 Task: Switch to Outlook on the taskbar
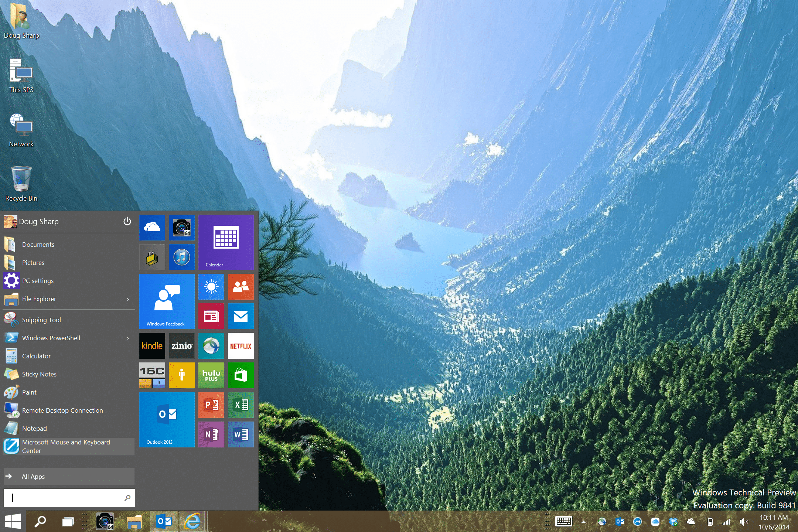[x=164, y=522]
